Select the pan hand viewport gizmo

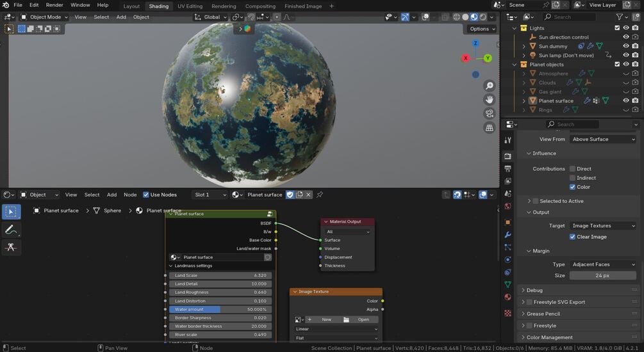489,99
